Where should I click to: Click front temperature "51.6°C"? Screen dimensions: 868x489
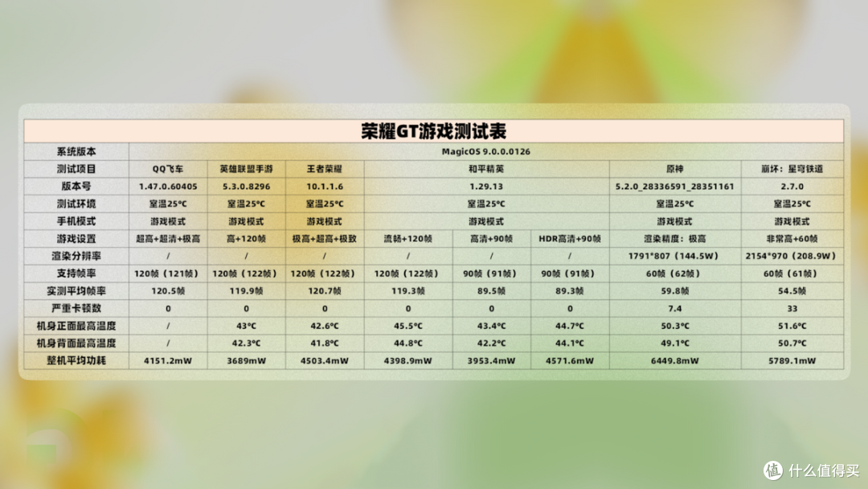pos(792,327)
